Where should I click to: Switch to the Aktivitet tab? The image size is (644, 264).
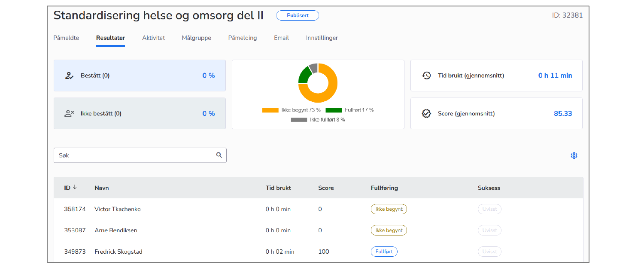tap(154, 38)
